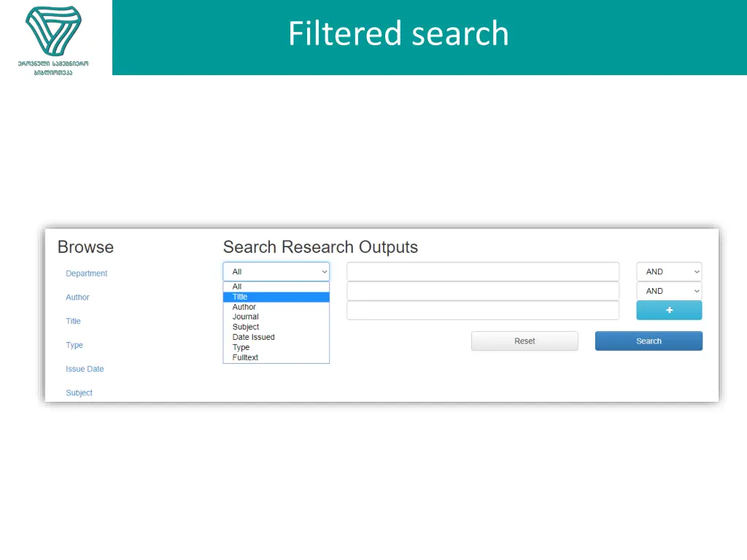747x560 pixels.
Task: Select All option in the dropdown list
Action: click(276, 287)
